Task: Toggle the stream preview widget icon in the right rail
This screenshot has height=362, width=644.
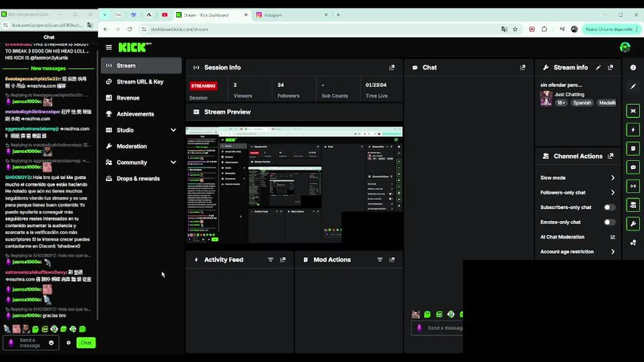Action: [633, 111]
